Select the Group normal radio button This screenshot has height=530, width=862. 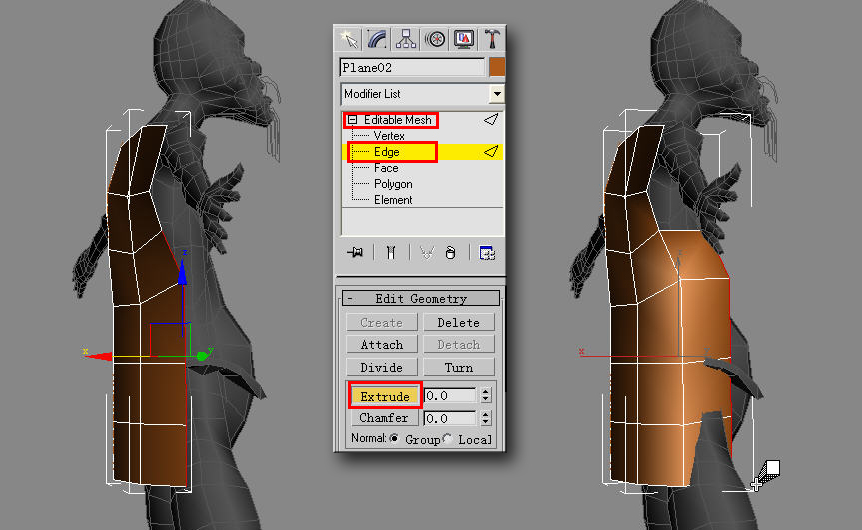point(394,439)
